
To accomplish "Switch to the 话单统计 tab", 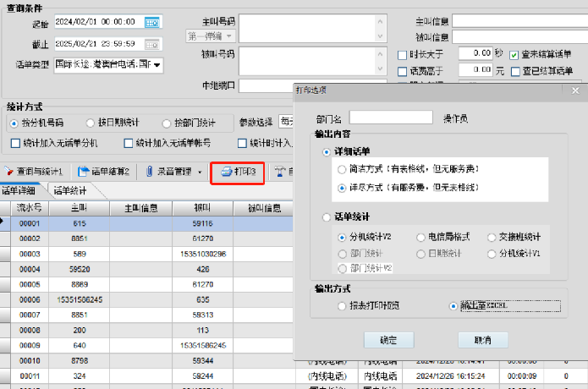I will [x=69, y=191].
